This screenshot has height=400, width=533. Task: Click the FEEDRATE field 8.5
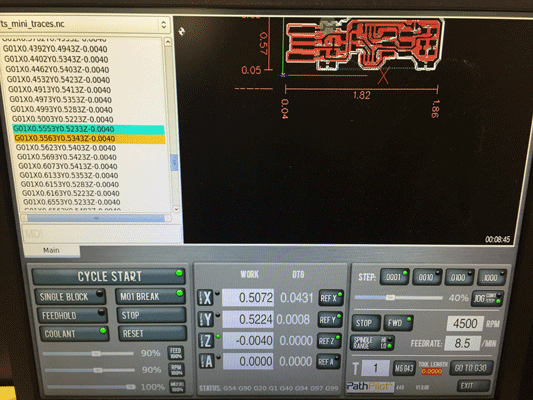(463, 343)
